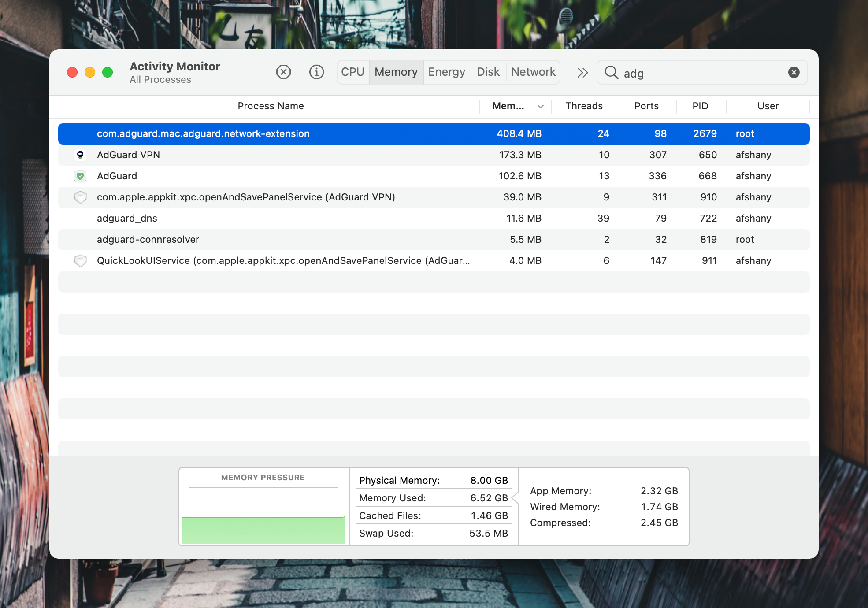Click PID 722 of adguard_dns

point(708,218)
